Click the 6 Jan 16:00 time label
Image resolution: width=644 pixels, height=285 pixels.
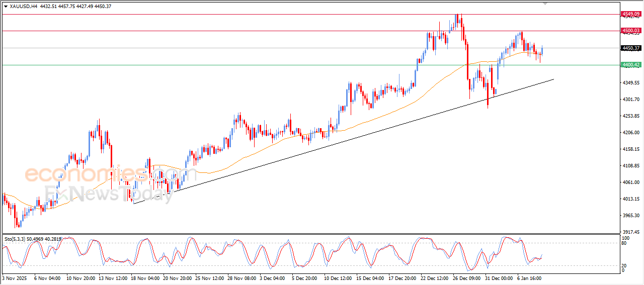(528, 277)
